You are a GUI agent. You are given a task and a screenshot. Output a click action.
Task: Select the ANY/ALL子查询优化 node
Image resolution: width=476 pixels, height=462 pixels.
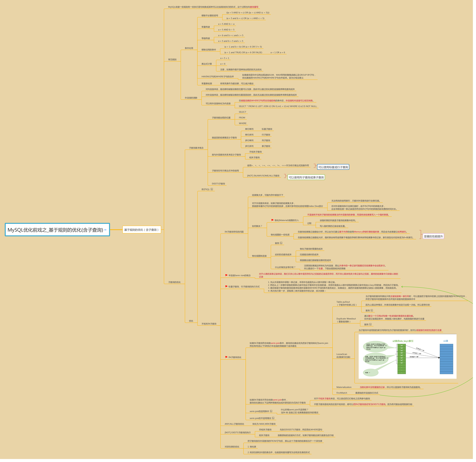pyautogui.click(x=236, y=427)
